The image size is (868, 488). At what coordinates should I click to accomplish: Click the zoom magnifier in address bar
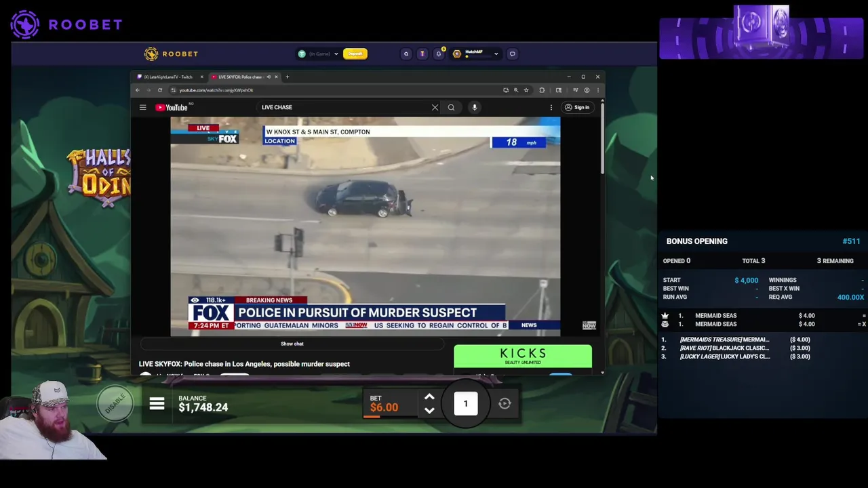[516, 90]
